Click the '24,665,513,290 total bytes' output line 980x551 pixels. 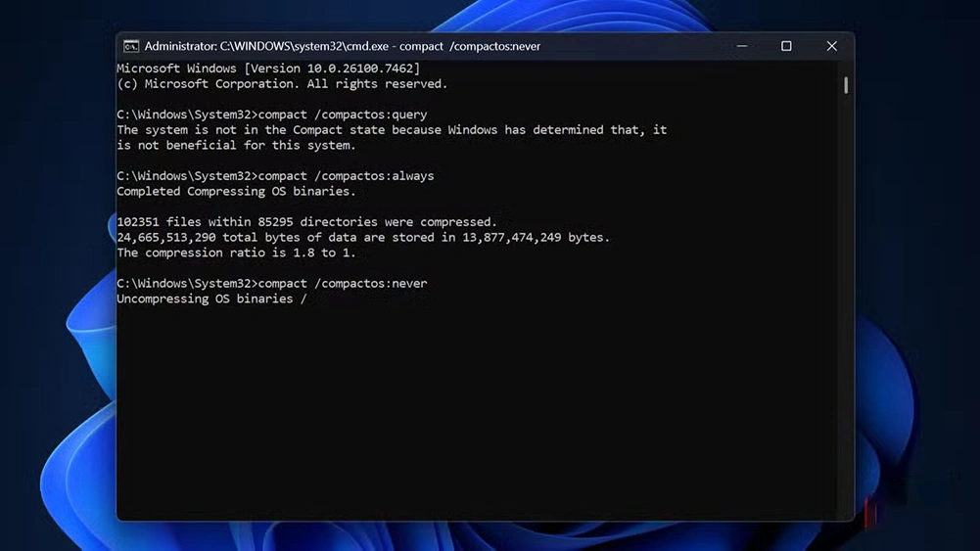pyautogui.click(x=362, y=237)
